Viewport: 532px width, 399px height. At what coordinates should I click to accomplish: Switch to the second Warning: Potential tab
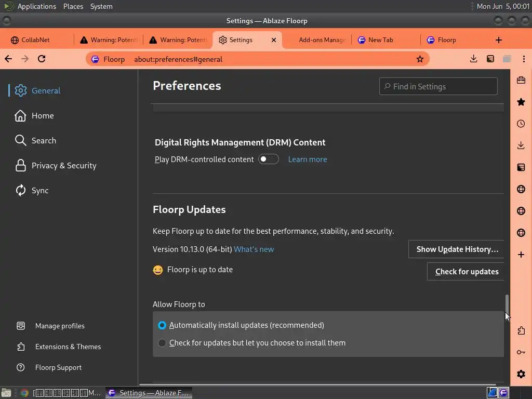(x=178, y=40)
